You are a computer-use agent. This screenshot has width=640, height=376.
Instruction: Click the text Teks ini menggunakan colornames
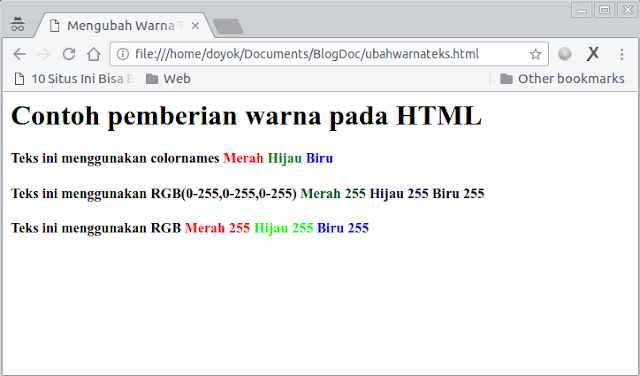tap(115, 158)
